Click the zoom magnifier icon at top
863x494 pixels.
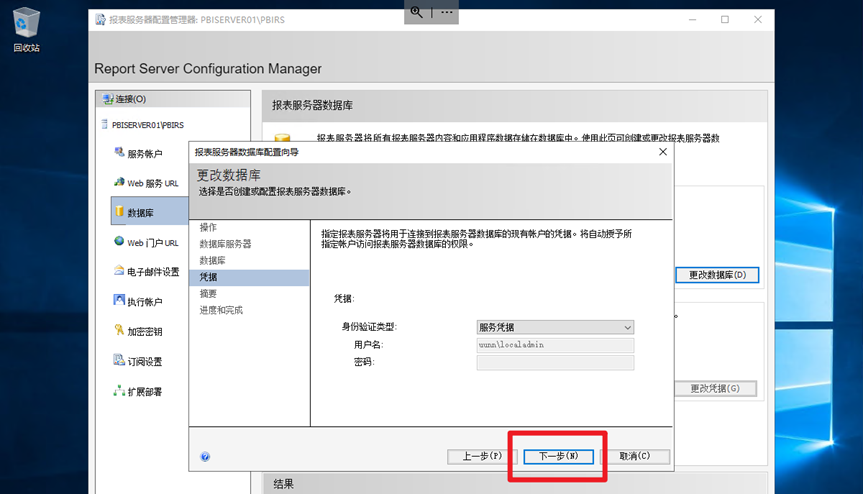(x=416, y=12)
